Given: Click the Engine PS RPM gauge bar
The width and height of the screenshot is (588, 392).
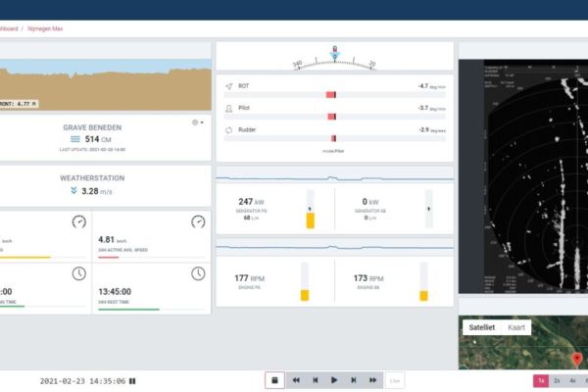Looking at the screenshot, I should 305,281.
